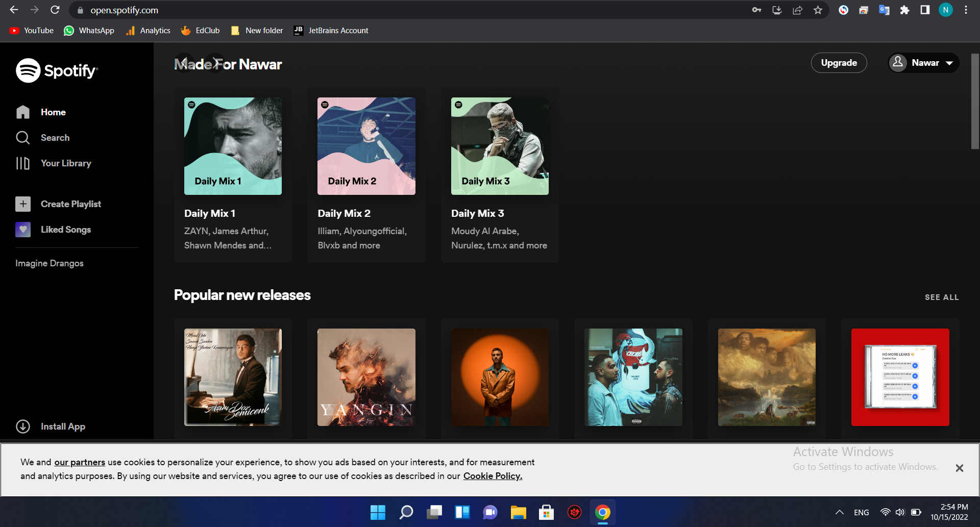Click the Upgrade button

pyautogui.click(x=839, y=63)
